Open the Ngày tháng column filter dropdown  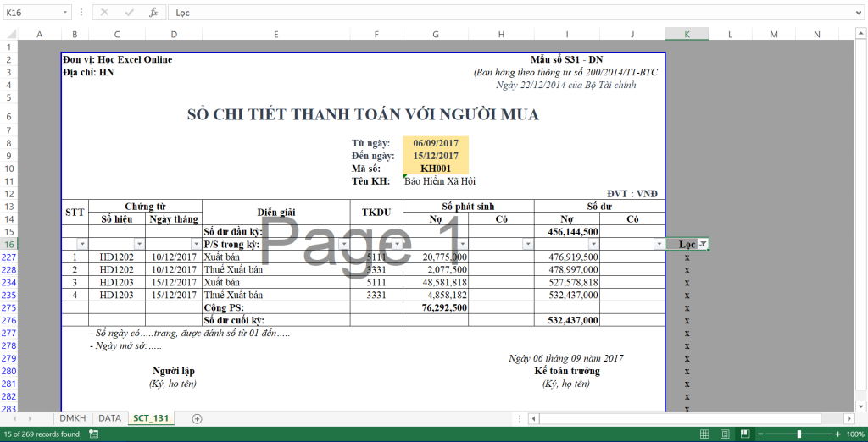pos(196,244)
